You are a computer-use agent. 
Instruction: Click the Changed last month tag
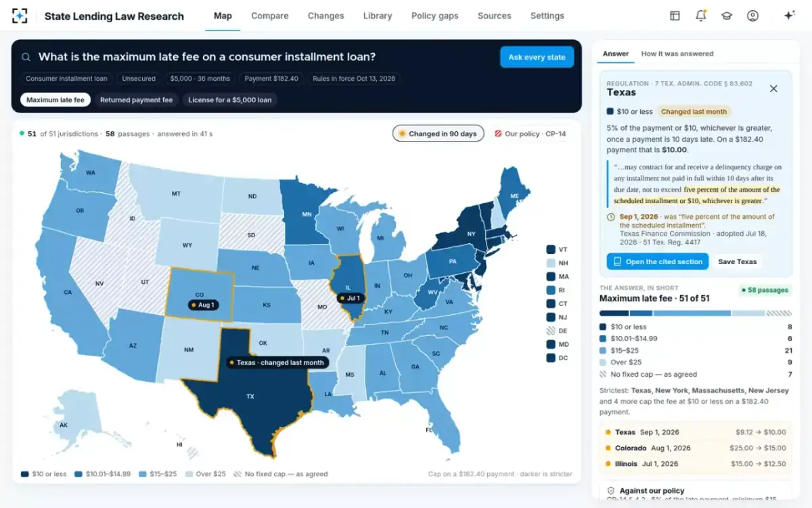(694, 112)
